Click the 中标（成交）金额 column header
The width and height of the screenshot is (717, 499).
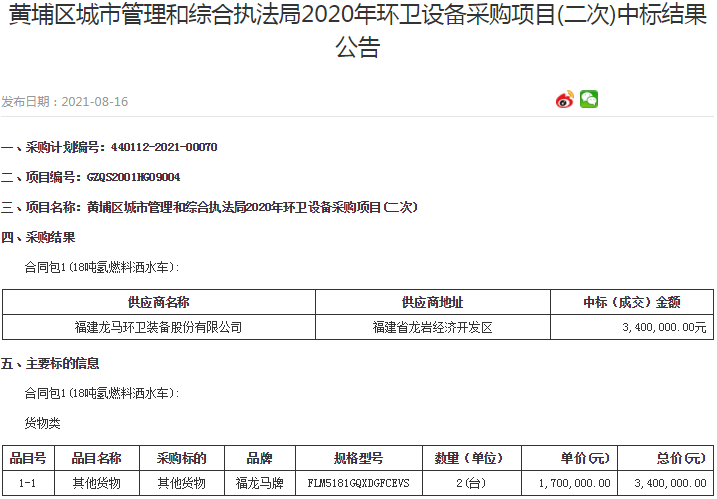632,302
